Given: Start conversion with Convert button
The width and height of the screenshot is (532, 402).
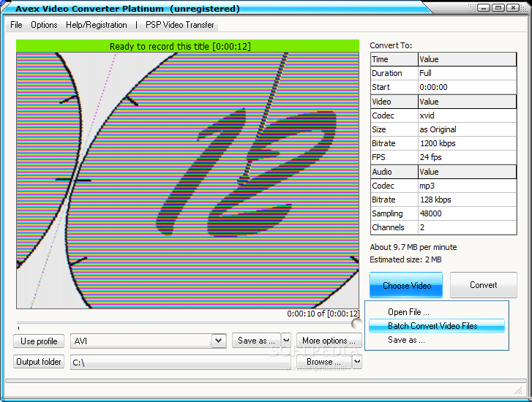Looking at the screenshot, I should pyautogui.click(x=484, y=285).
